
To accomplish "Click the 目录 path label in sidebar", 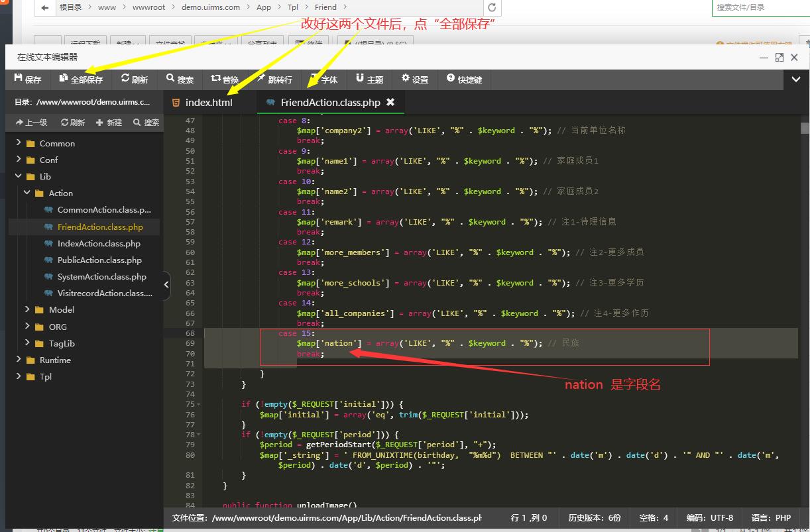I will tap(82, 102).
